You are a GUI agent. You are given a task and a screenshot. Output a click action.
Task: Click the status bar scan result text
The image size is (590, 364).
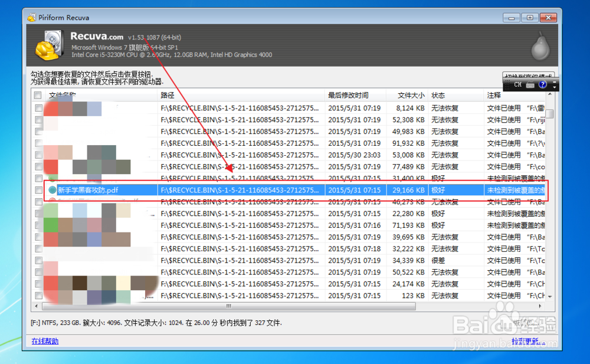[156, 323]
